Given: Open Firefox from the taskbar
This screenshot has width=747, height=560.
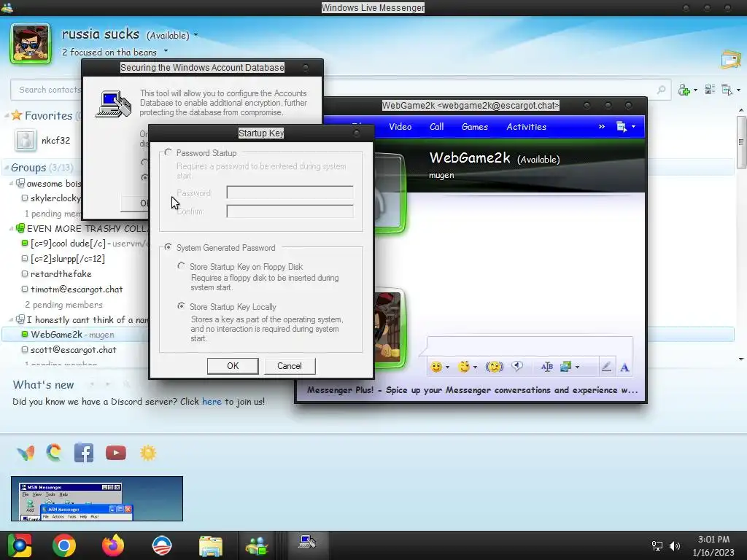Looking at the screenshot, I should [113, 545].
